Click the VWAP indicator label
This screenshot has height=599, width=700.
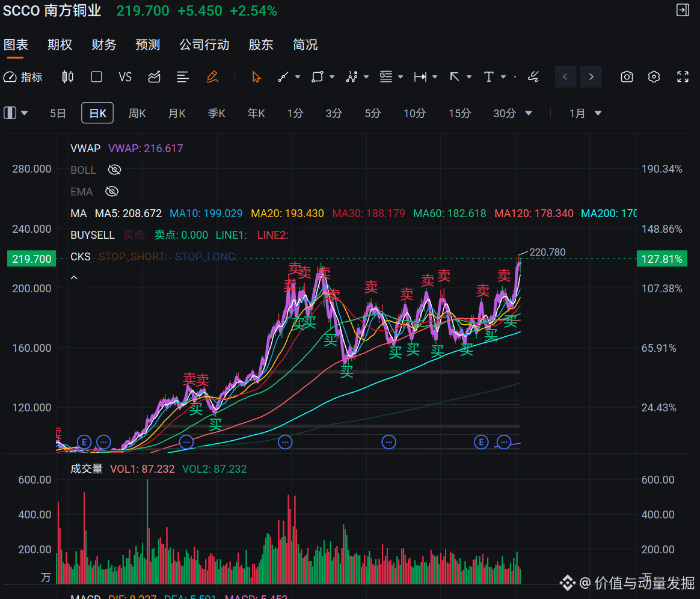tap(85, 148)
